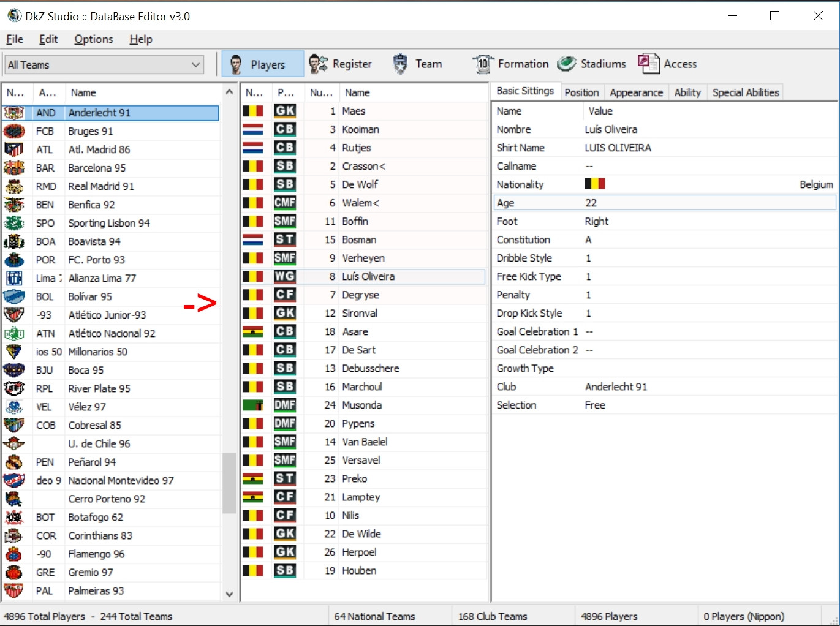Click the CMF position badge for Walem
The image size is (840, 626).
[285, 203]
